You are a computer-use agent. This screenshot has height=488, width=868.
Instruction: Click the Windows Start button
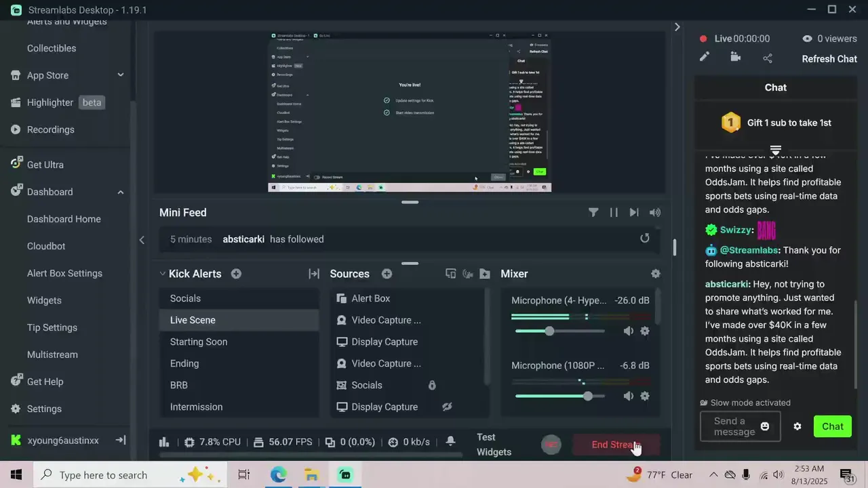16,474
